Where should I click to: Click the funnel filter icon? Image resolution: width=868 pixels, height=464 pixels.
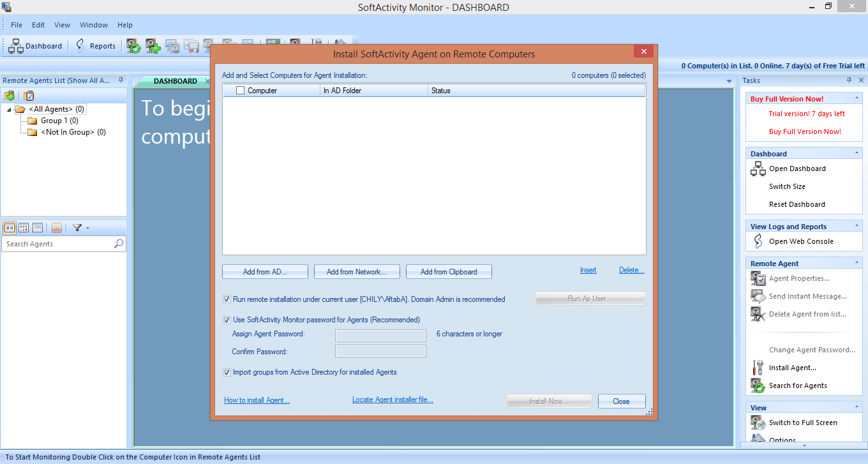77,228
